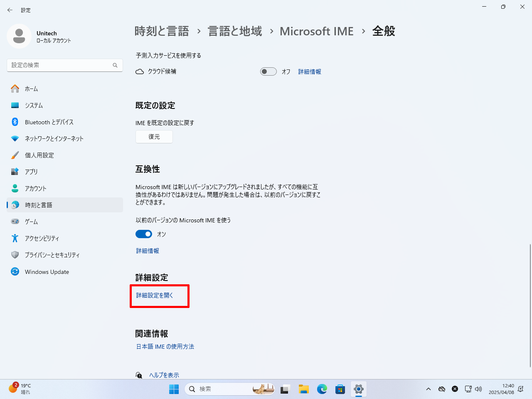Type in the 設定の検索 field
Image resolution: width=532 pixels, height=399 pixels.
coord(65,65)
